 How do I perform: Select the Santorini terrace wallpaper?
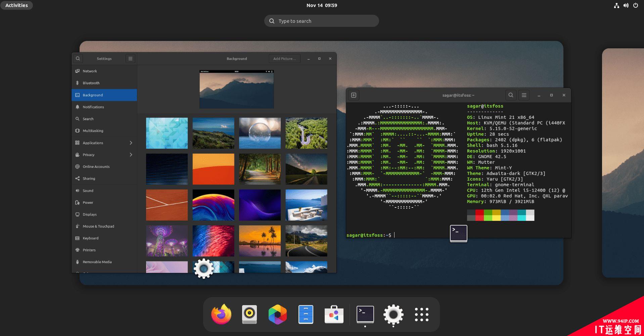pyautogui.click(x=307, y=205)
